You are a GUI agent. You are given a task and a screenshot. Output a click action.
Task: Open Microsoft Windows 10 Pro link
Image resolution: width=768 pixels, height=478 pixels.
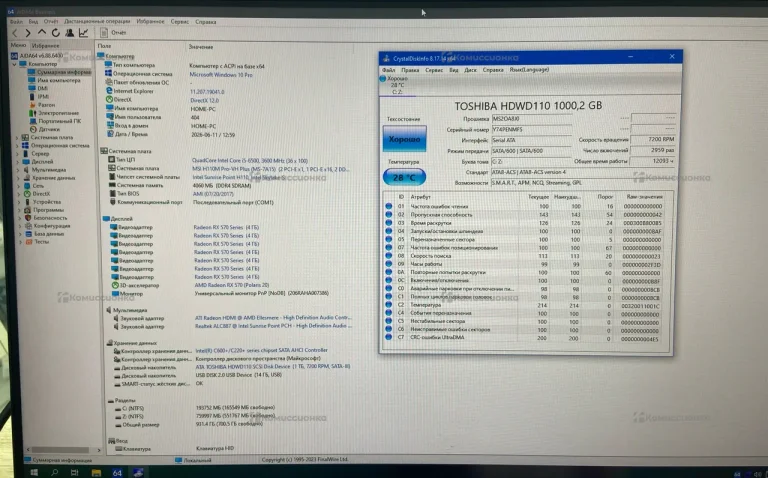pyautogui.click(x=221, y=75)
